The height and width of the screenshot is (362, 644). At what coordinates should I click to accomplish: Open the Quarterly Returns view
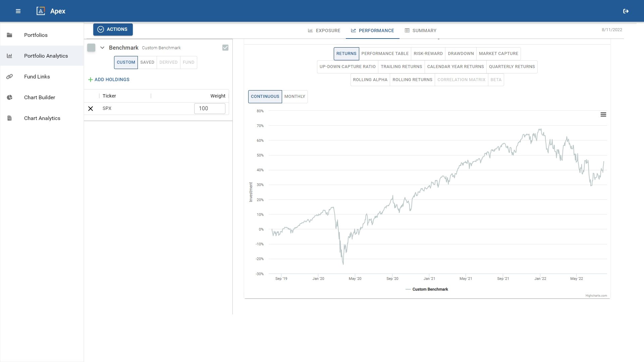point(512,67)
